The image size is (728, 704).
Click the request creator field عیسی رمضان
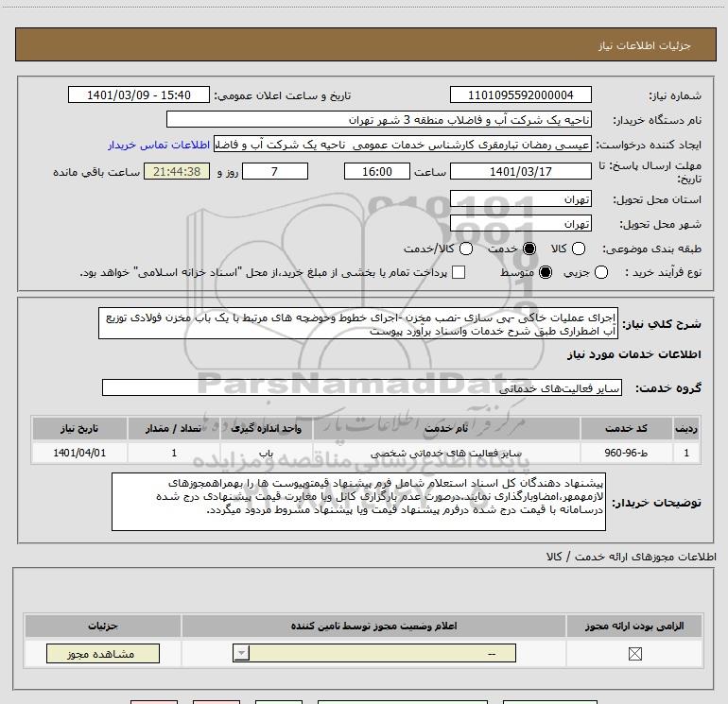pyautogui.click(x=402, y=145)
